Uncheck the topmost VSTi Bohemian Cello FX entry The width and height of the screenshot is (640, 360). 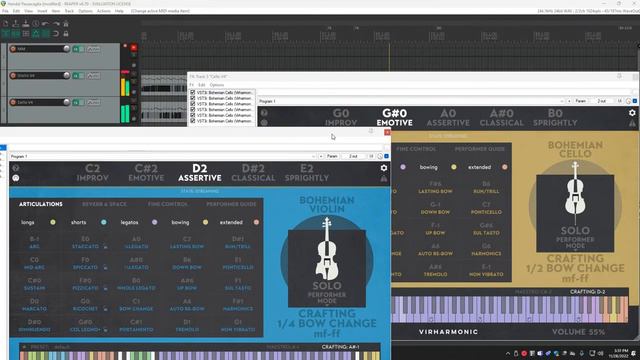193,93
